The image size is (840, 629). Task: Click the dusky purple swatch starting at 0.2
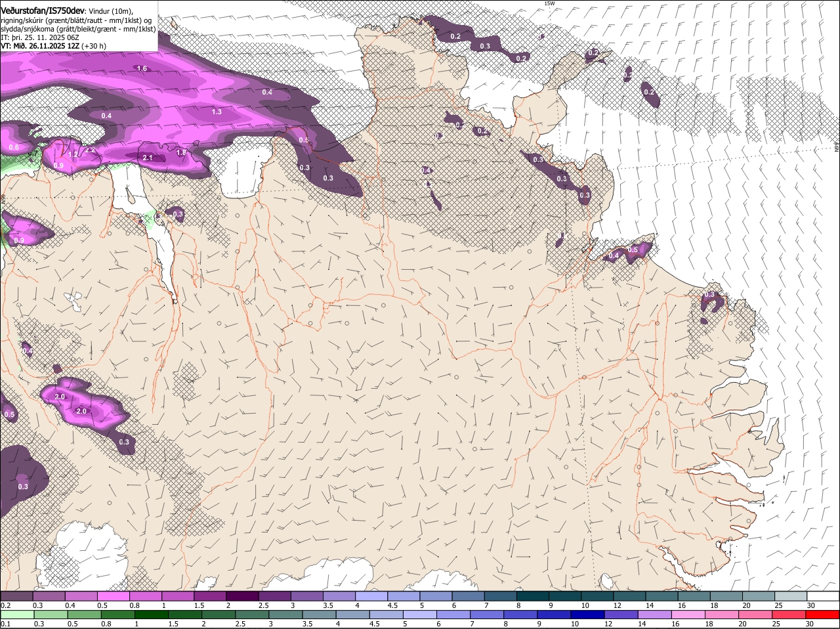tap(16, 596)
